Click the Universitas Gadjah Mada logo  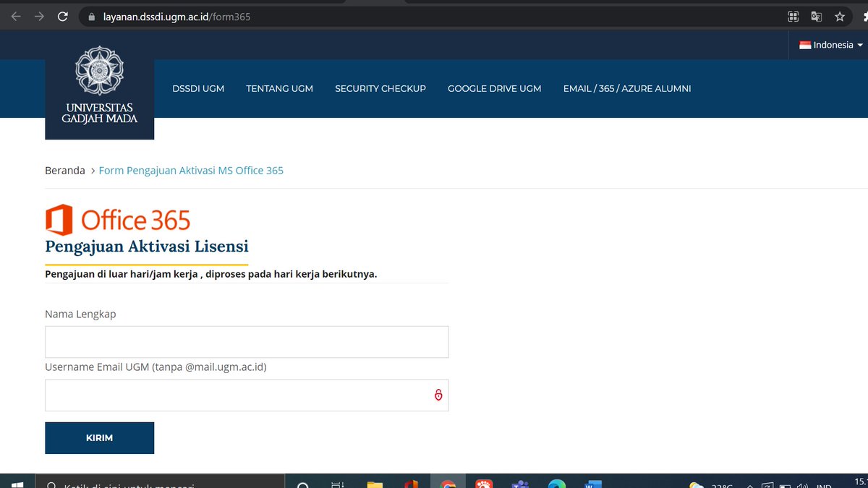pos(99,85)
